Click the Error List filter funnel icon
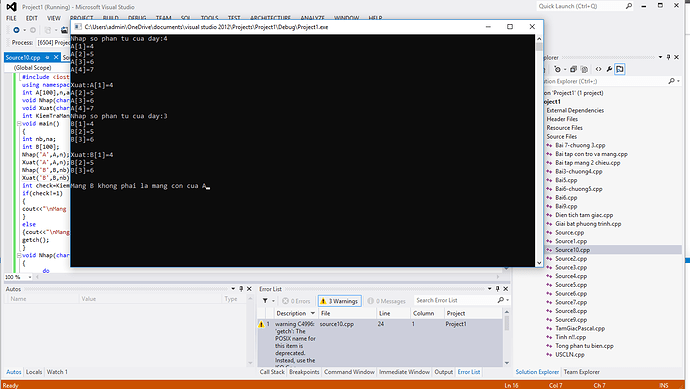Screen dimensions: 690x389 click(265, 301)
